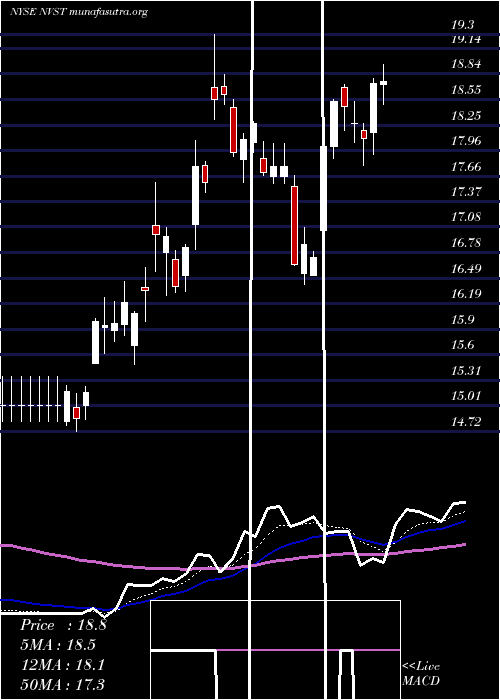Viewport: 500px width, 700px height.
Task: Click the 5MA : 18.5 readout
Action: [x=58, y=645]
